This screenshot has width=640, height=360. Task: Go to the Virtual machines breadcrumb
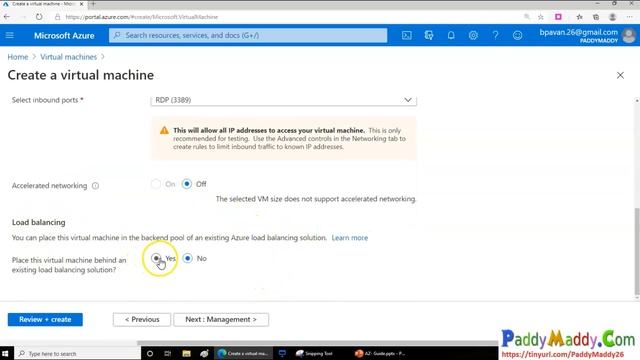pyautogui.click(x=68, y=57)
